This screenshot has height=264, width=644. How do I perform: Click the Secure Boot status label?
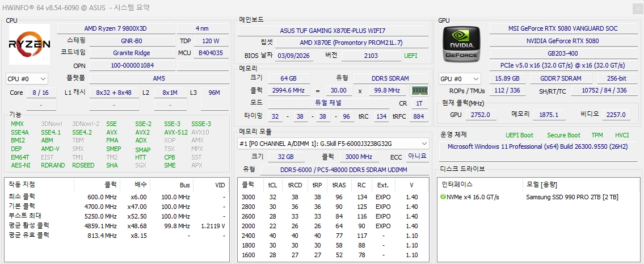pyautogui.click(x=563, y=135)
